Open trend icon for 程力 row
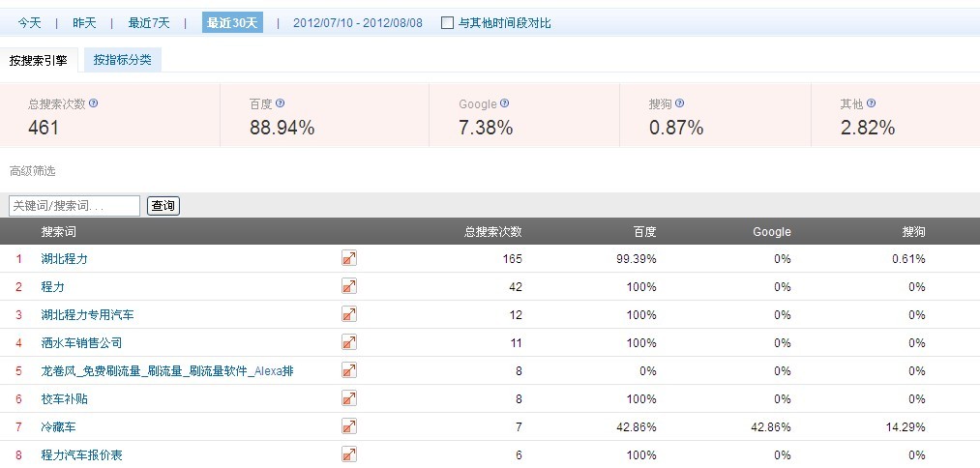Viewport: 980px width, 468px height. (349, 286)
